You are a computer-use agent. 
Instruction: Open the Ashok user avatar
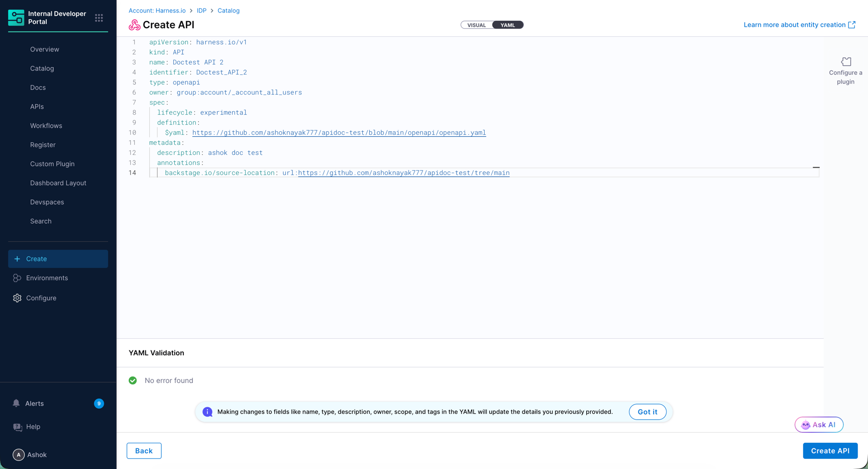pyautogui.click(x=19, y=455)
